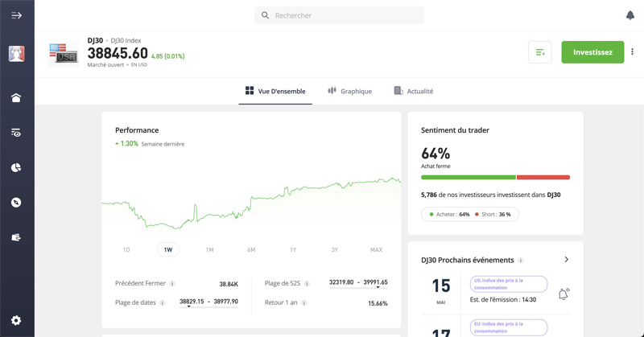
Task: Click the Graphique candlestick icon
Action: click(332, 91)
